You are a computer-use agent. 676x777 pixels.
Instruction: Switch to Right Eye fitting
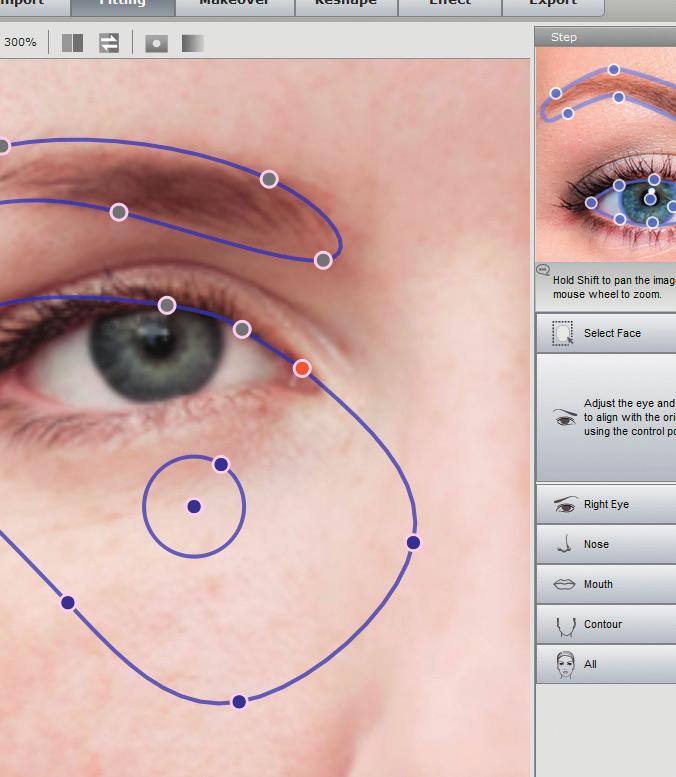[x=606, y=504]
